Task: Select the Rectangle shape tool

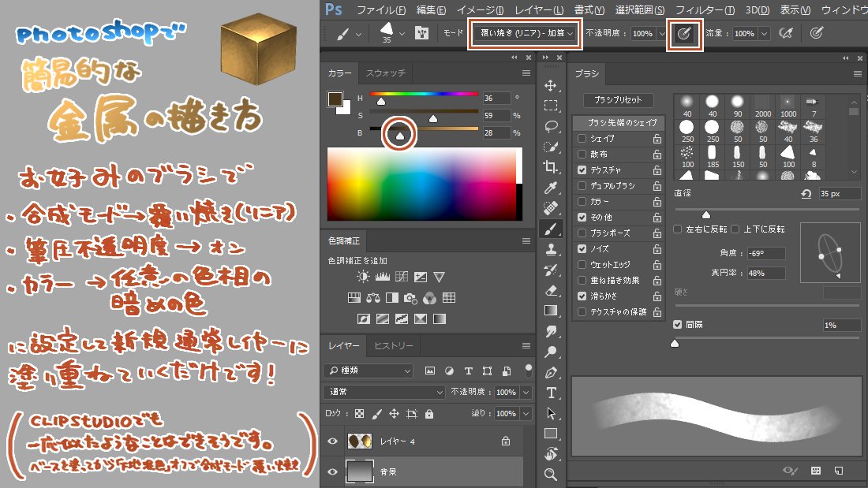Action: tap(550, 434)
